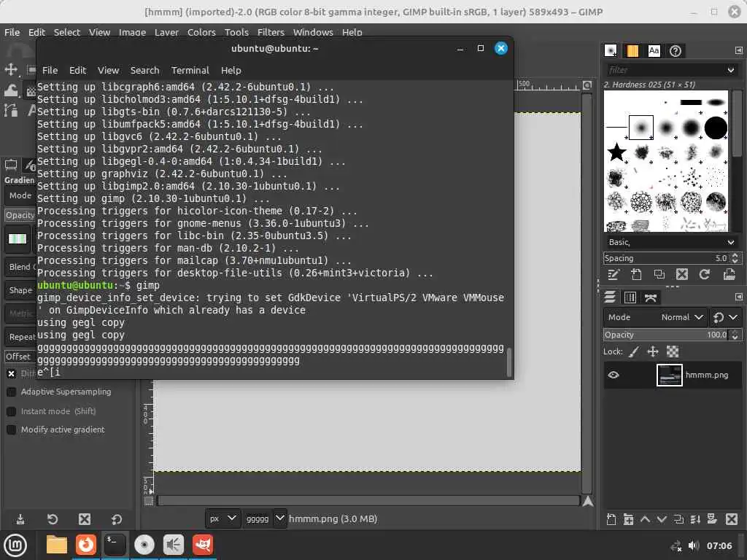The width and height of the screenshot is (747, 560).
Task: Click the Merge layer down icon
Action: [695, 519]
